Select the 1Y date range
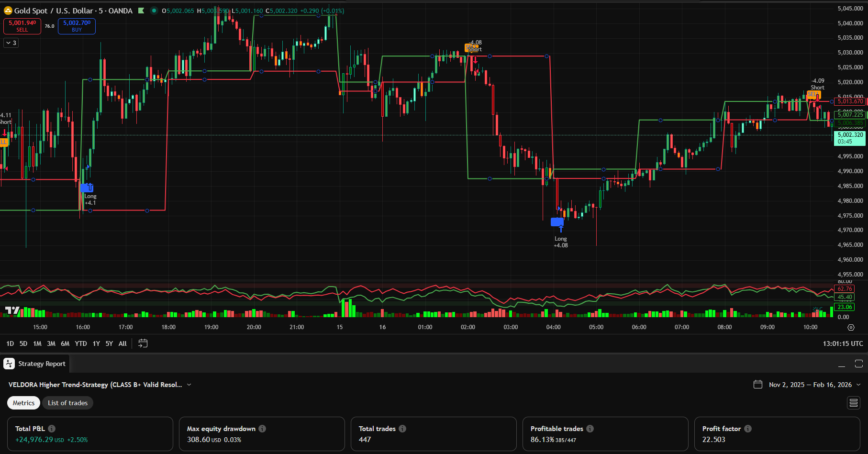 (96, 343)
